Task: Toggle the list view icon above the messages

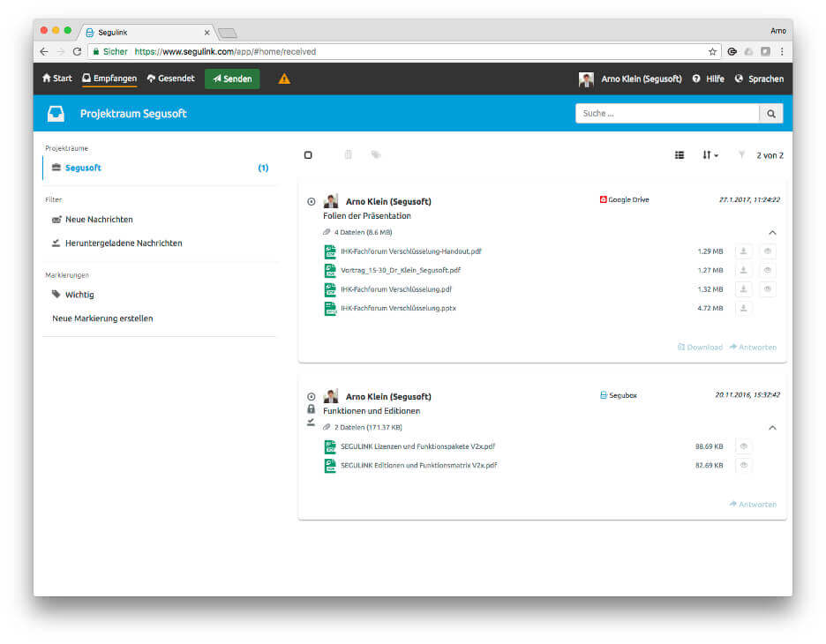Action: (x=680, y=154)
